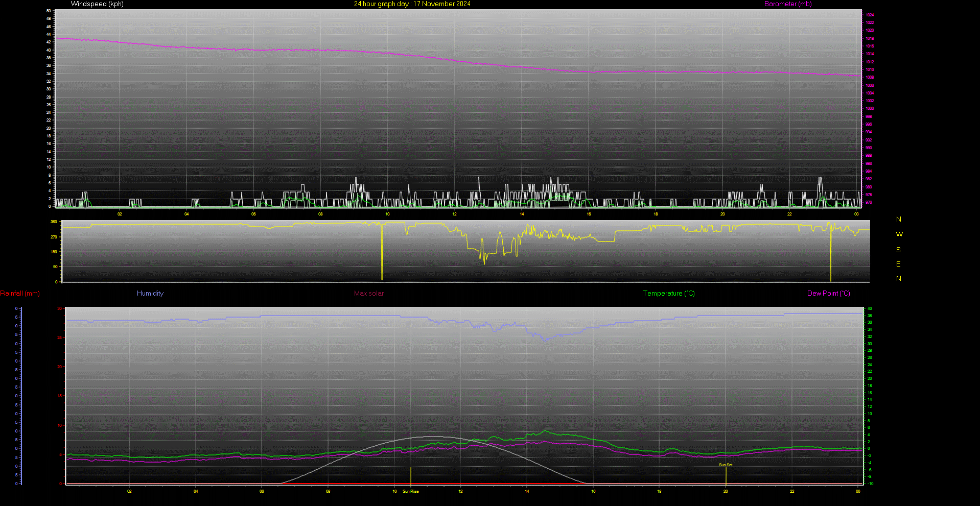Viewport: 980px width, 506px height.
Task: Click the Humidity legend label
Action: [150, 294]
